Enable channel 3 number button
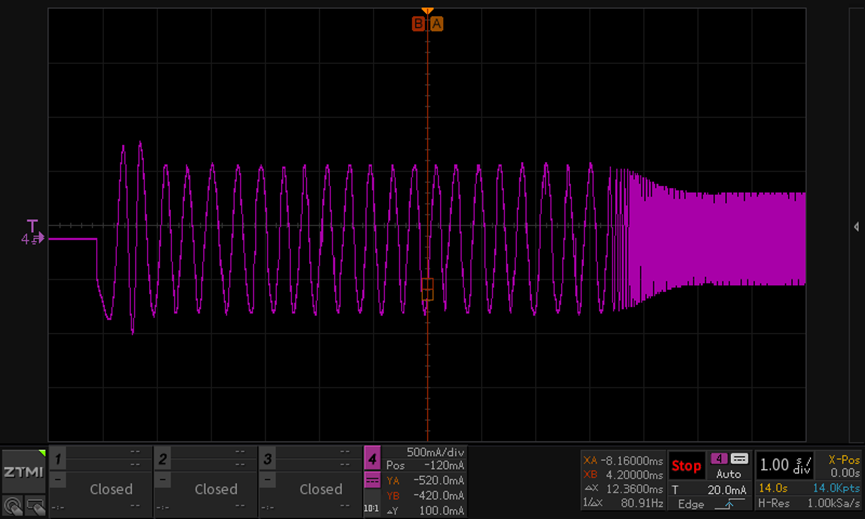Screen dimensions: 865x519 pos(268,458)
